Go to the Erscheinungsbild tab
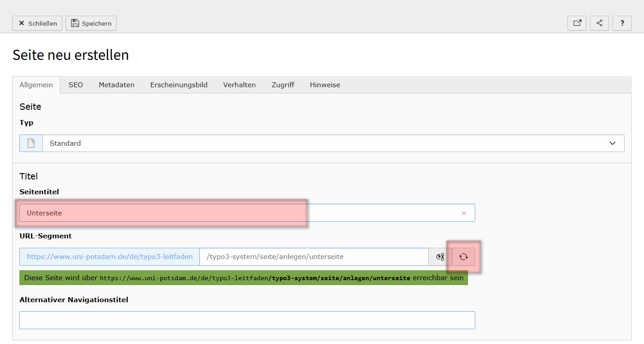This screenshot has width=644, height=344. (179, 85)
